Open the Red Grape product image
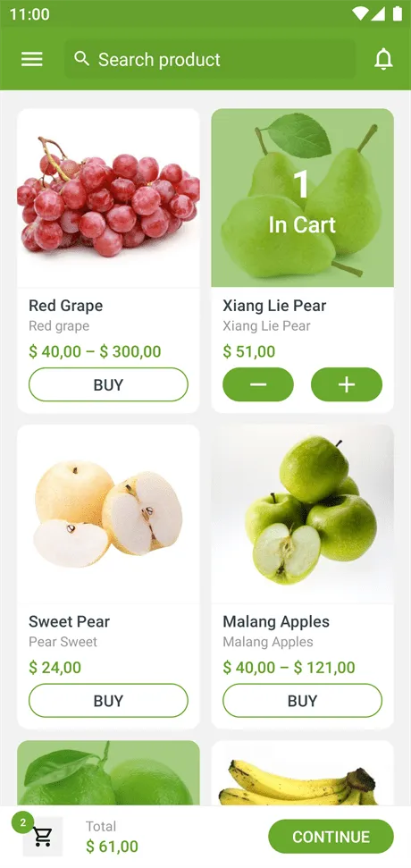The image size is (411, 868). pyautogui.click(x=108, y=198)
